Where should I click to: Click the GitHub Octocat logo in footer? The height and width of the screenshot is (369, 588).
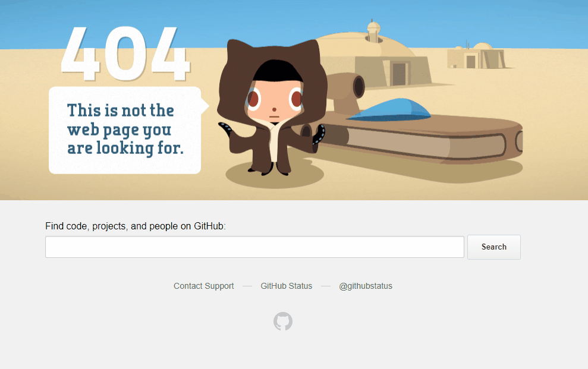[x=283, y=321]
